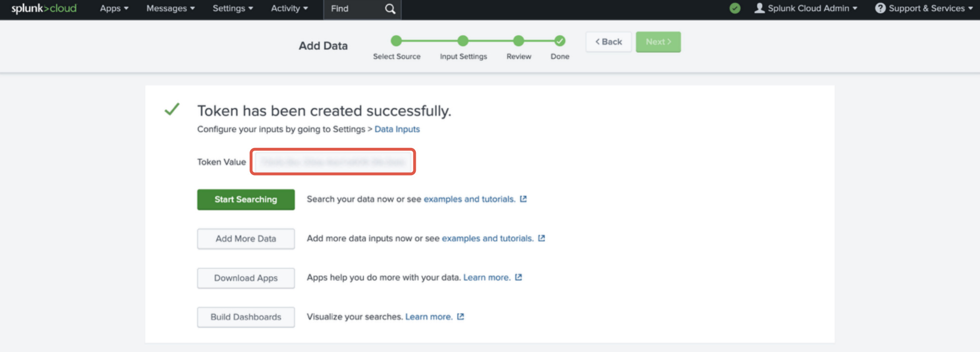Select the Token Value field
The width and height of the screenshot is (980, 352).
click(333, 162)
